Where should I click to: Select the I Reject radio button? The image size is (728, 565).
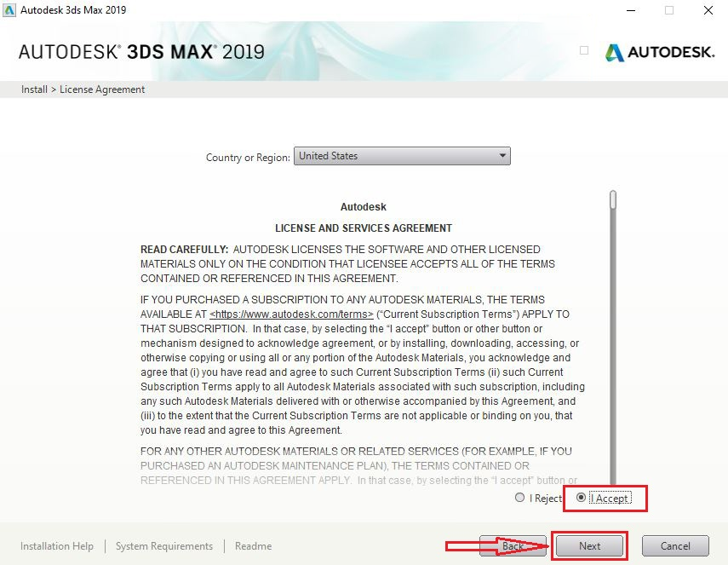tap(520, 498)
